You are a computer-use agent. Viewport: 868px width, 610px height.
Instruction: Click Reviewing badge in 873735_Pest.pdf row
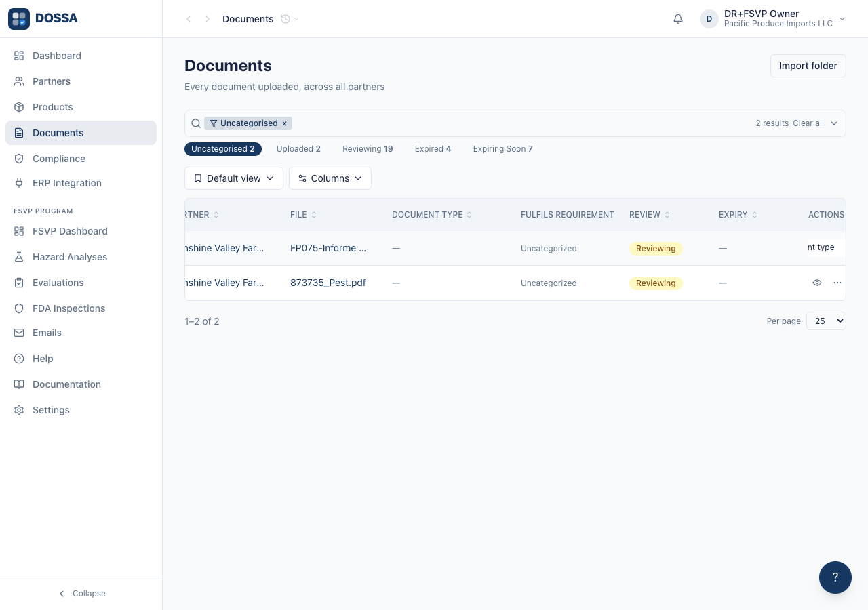pos(656,283)
